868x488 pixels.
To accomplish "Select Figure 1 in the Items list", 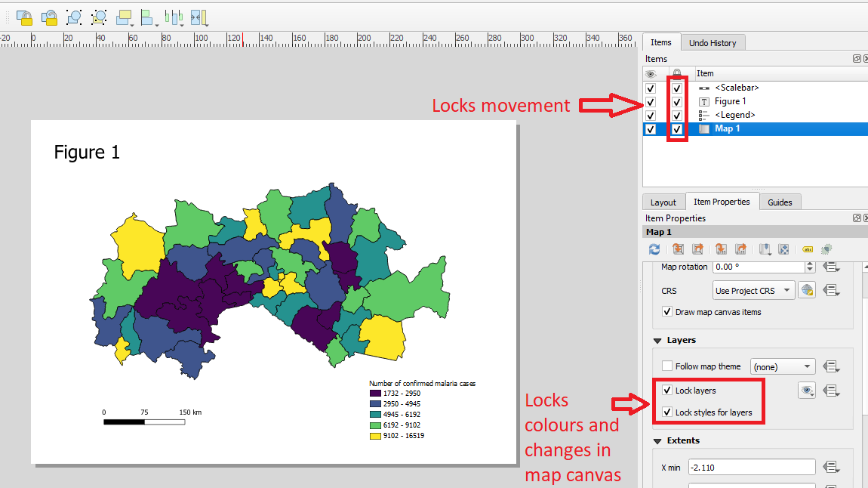I will tap(730, 101).
